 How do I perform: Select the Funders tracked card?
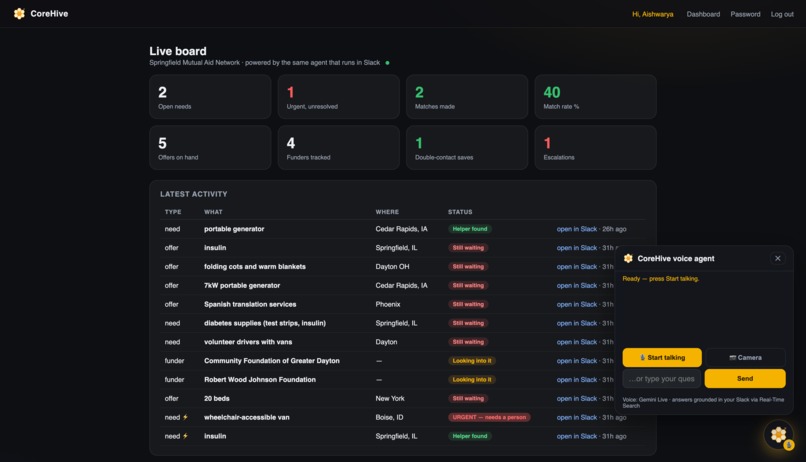tap(339, 147)
